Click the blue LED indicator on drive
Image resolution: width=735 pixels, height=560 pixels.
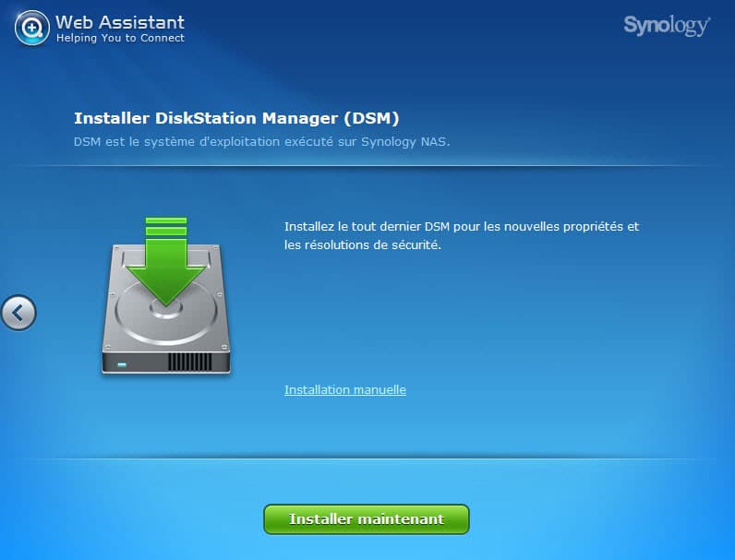click(122, 364)
